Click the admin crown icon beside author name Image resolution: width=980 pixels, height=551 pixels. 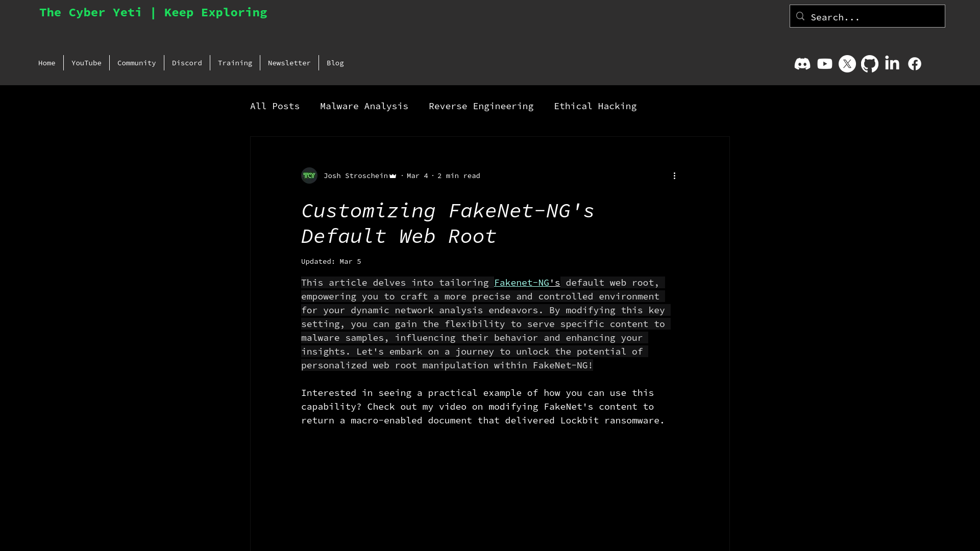[x=393, y=176]
